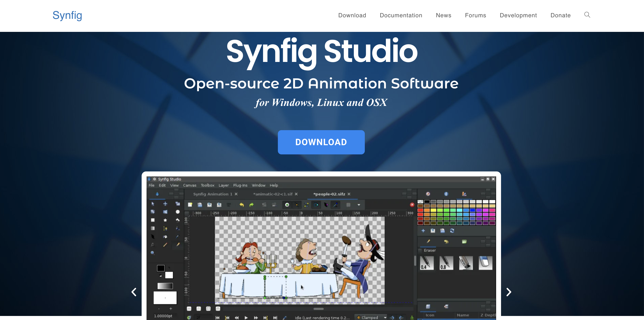
Task: Click the Forums navigation link
Action: (x=476, y=15)
